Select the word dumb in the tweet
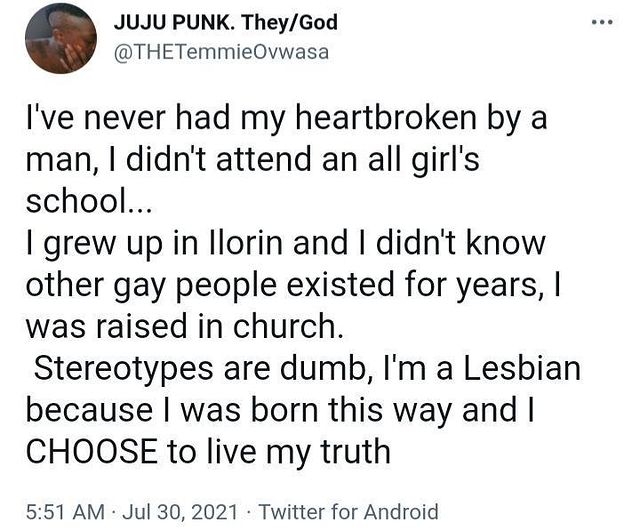Screen dimensions: 640x531 tap(325, 369)
